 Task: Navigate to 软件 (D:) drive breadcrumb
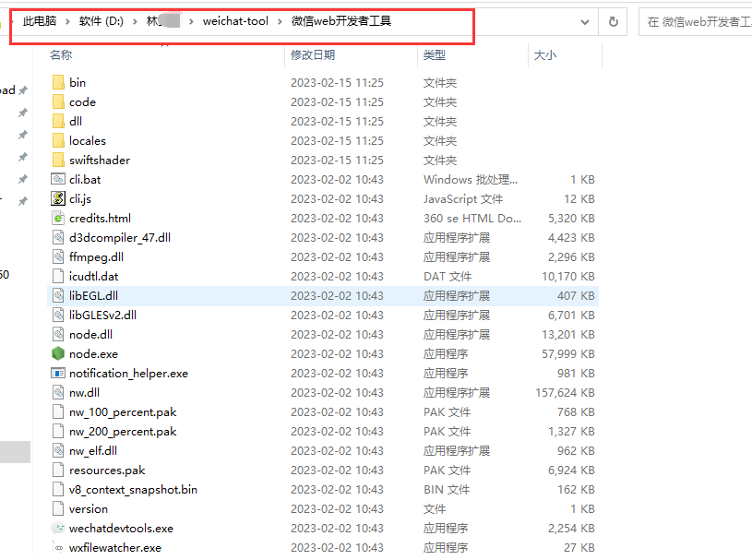pos(101,21)
